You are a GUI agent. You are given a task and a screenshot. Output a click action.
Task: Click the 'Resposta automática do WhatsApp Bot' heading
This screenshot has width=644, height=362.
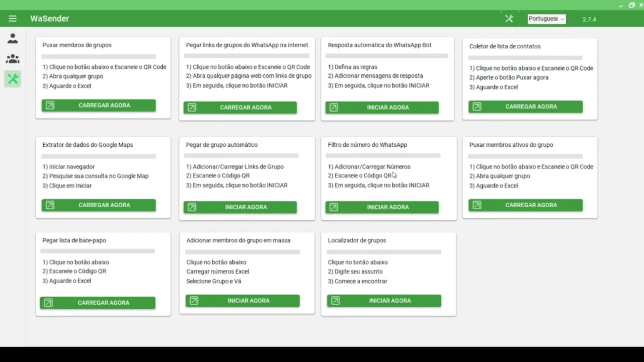[380, 45]
